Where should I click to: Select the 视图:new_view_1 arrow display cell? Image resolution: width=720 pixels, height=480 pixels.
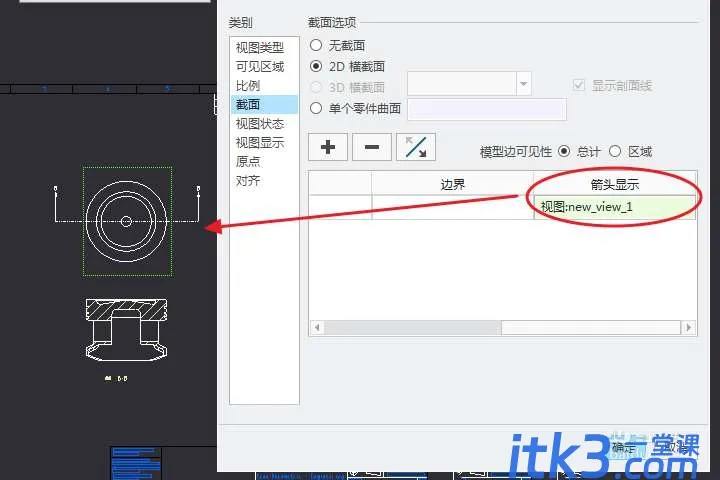pos(615,207)
